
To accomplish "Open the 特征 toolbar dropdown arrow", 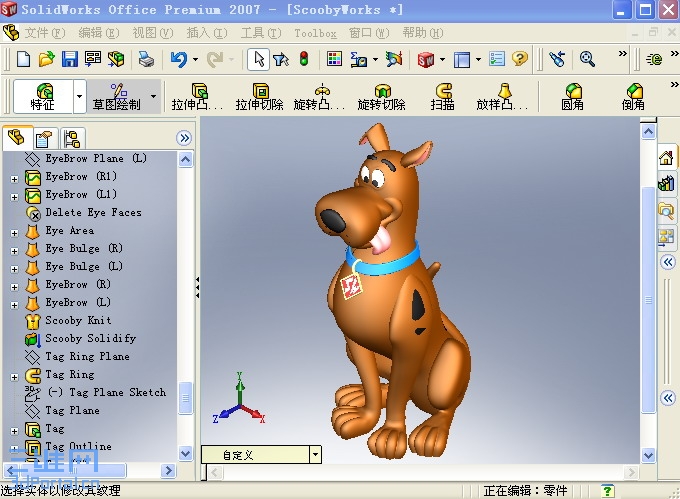I will tap(79, 96).
